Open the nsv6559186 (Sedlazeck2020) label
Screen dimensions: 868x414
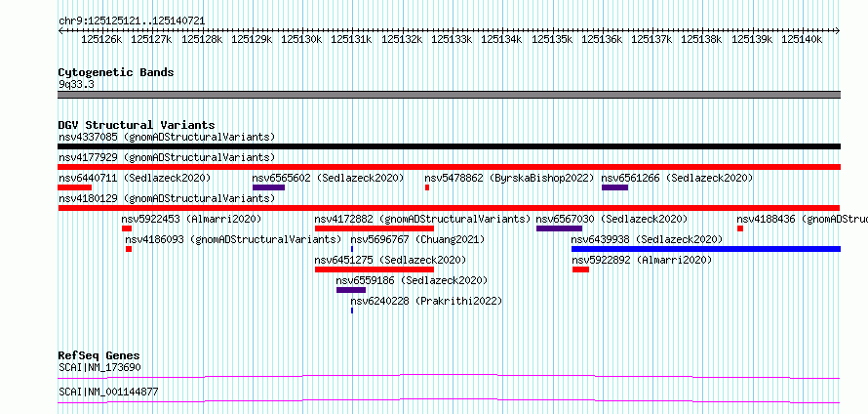pos(412,280)
